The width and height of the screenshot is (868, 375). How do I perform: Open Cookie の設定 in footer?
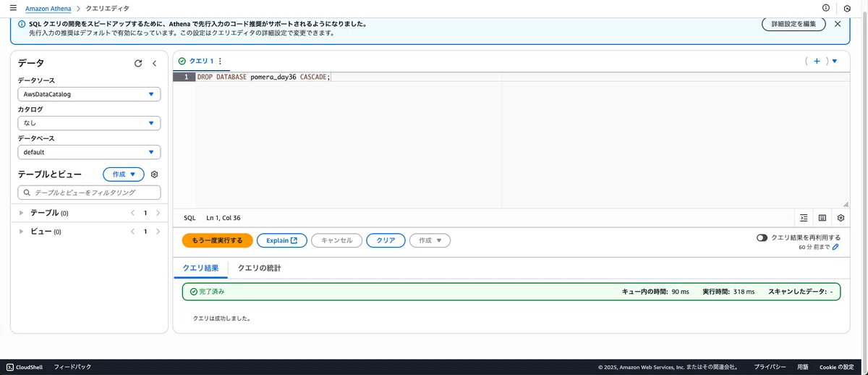coord(837,367)
